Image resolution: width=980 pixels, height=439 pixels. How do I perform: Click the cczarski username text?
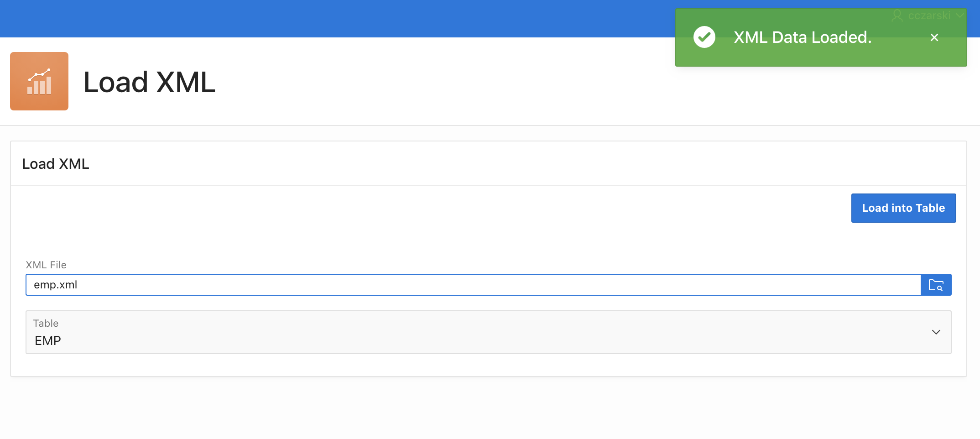[x=929, y=16]
